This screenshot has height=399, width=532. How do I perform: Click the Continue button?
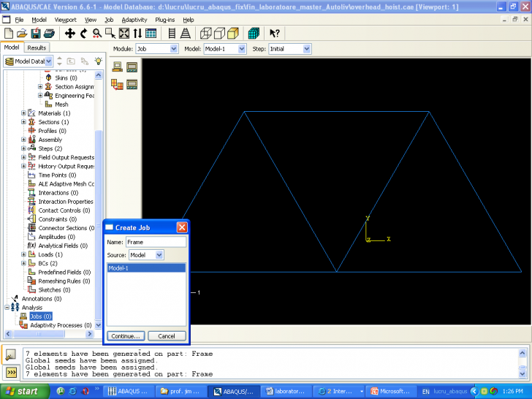126,336
